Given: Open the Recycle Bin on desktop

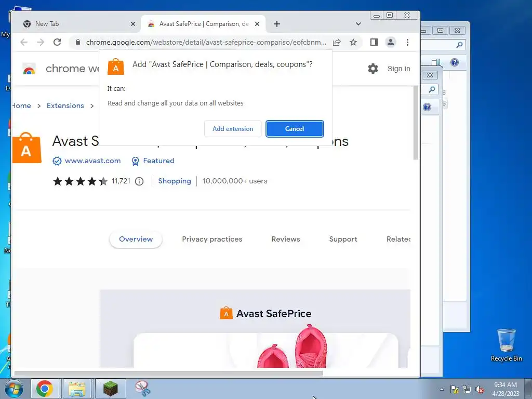Looking at the screenshot, I should [x=506, y=345].
